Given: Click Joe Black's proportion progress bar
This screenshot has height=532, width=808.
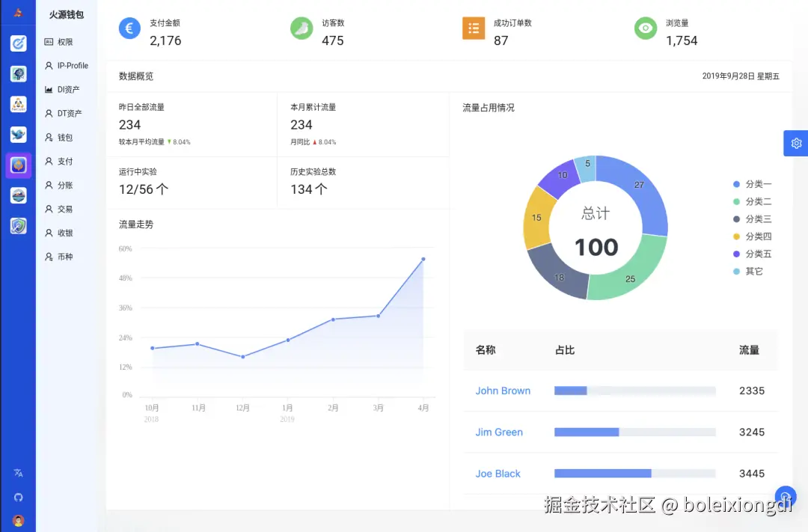Looking at the screenshot, I should tap(635, 473).
